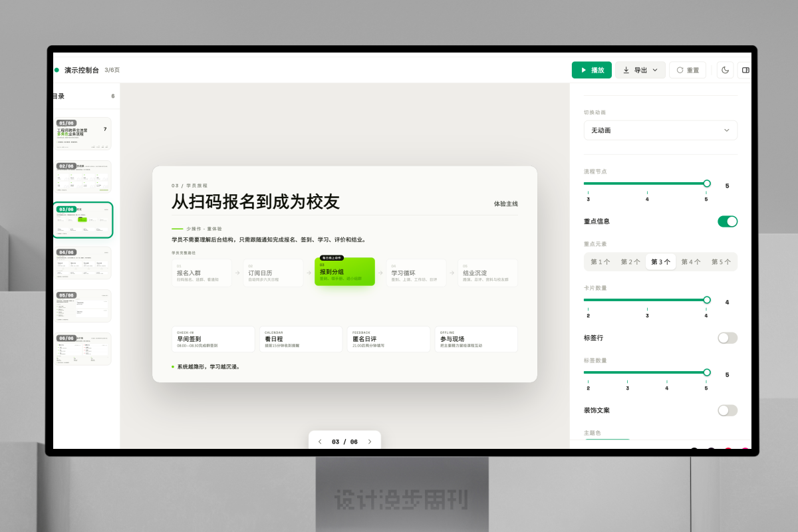Enable the 标签行 toggle
Screen dimensions: 798x532
728,338
